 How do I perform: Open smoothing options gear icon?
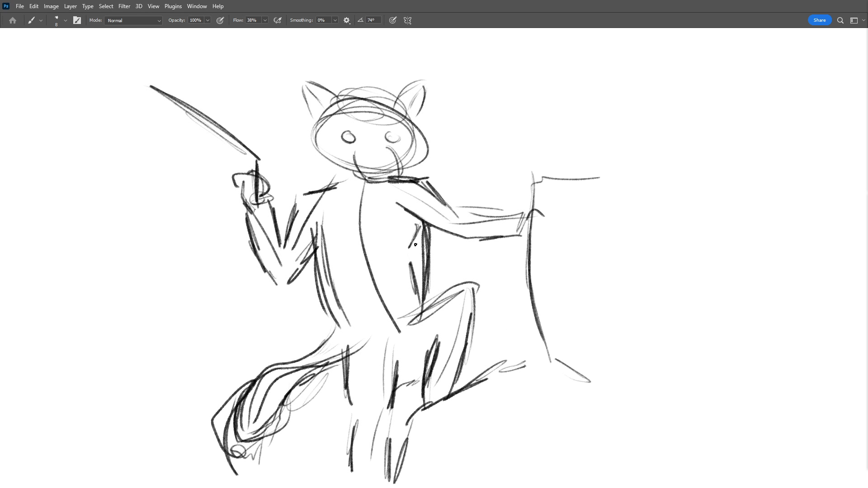pos(347,20)
